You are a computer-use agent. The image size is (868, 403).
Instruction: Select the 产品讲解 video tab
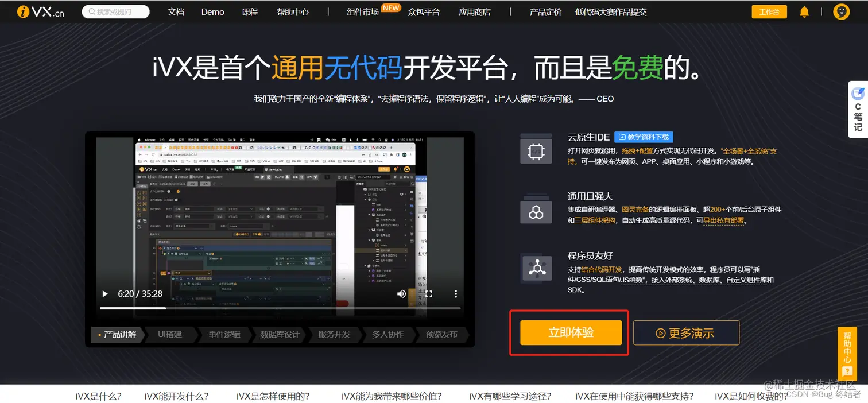click(x=117, y=335)
